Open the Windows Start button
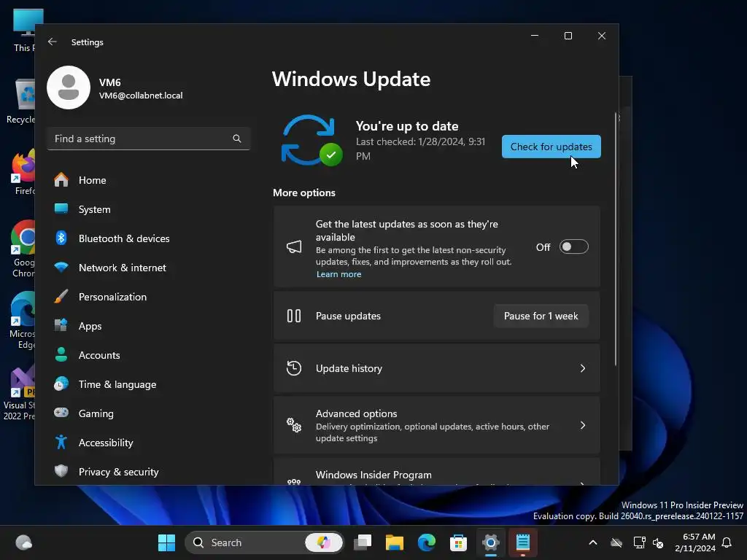Screen dimensions: 747x560 tap(167, 542)
